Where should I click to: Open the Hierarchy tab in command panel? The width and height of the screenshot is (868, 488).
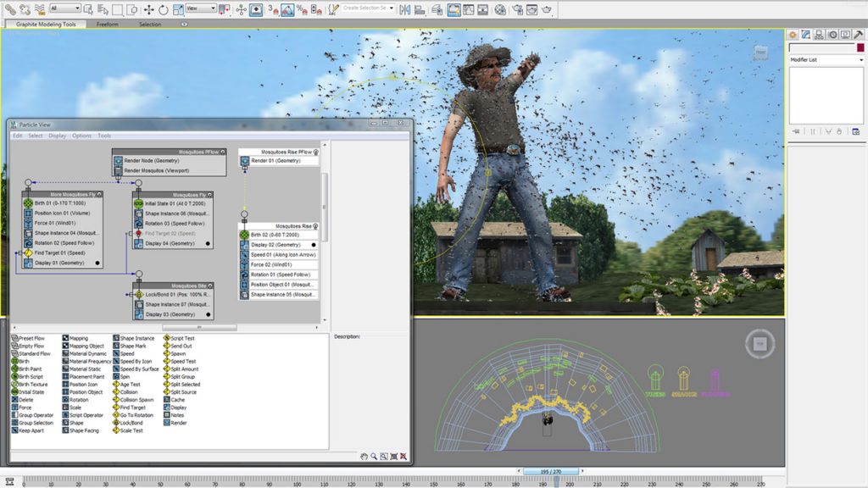click(x=820, y=35)
